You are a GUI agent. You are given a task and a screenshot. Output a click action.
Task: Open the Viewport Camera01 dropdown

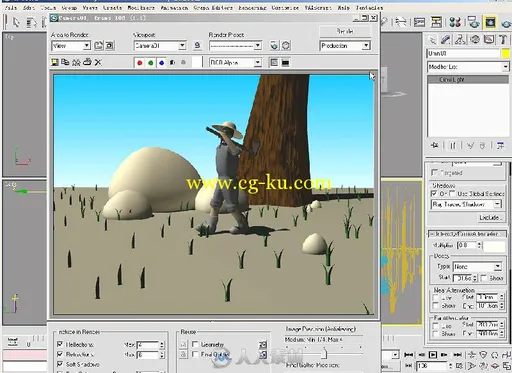click(x=160, y=46)
